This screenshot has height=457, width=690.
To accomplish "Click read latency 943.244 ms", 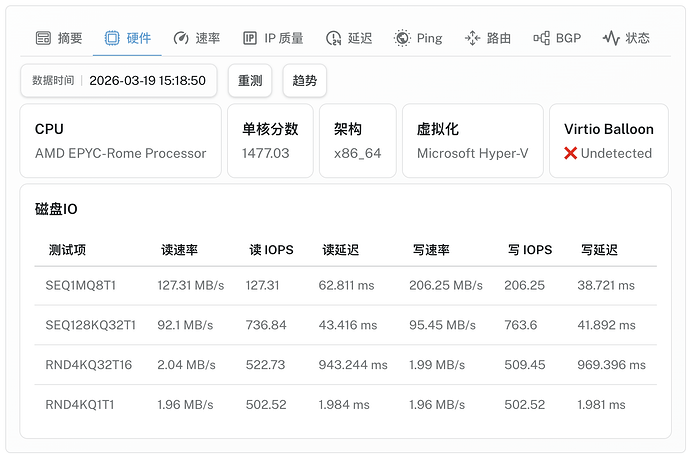I will (x=353, y=365).
